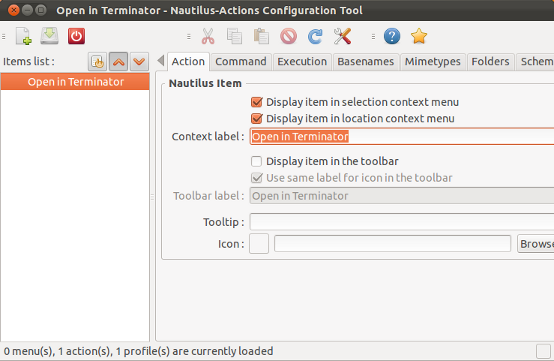Click the Tooltip text field
Viewport: 554px width, 361px height.
pos(402,222)
